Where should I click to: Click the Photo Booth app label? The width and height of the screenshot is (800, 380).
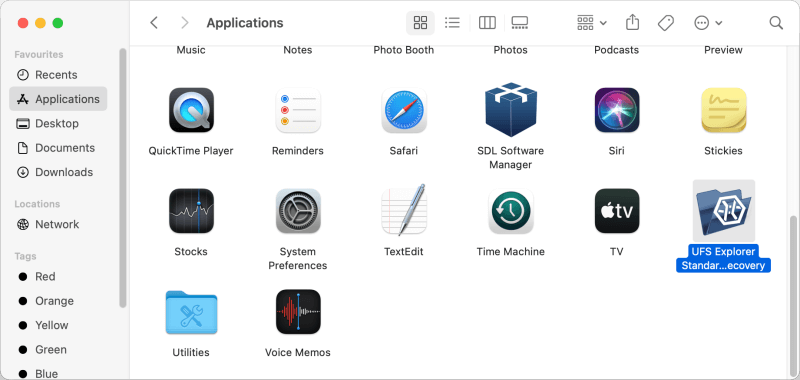pyautogui.click(x=404, y=50)
